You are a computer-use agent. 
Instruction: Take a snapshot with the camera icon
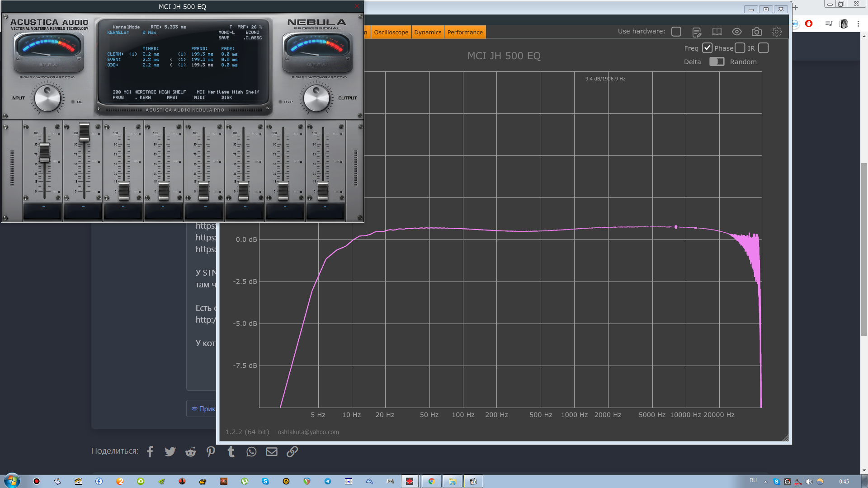click(756, 32)
